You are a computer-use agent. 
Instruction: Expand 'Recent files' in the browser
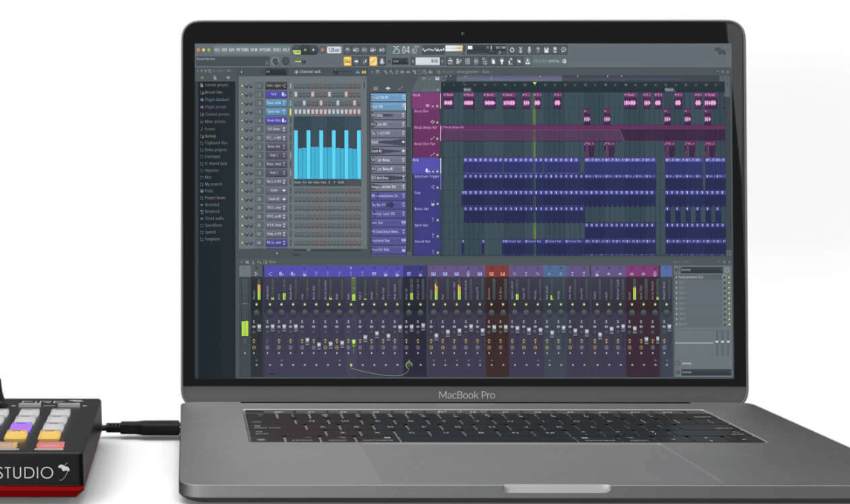pos(212,92)
